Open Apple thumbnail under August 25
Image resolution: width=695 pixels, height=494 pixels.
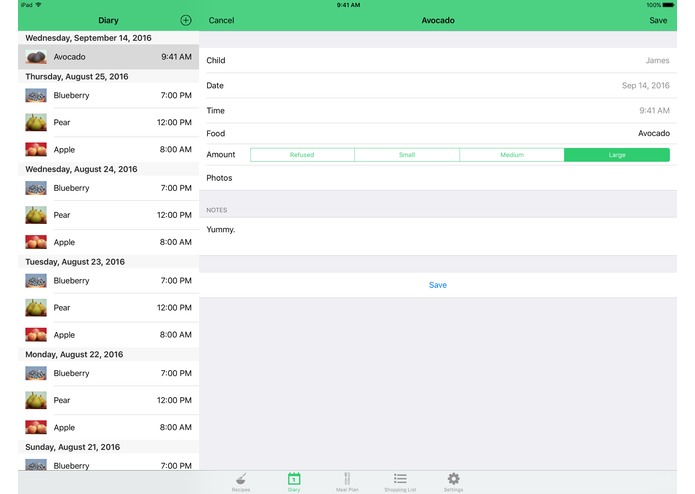(36, 149)
